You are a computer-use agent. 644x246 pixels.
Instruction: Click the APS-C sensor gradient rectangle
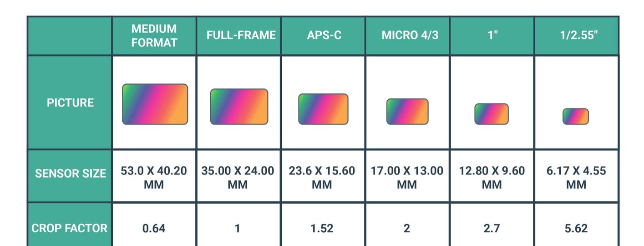[323, 109]
